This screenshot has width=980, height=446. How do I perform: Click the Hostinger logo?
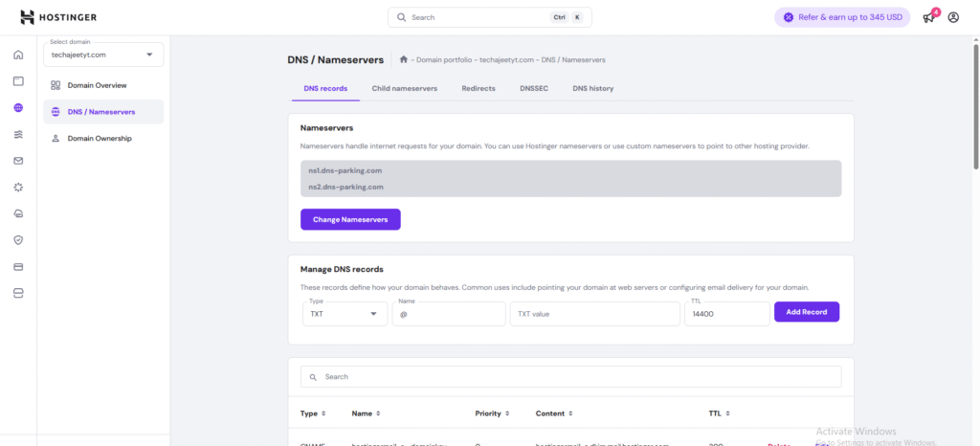[57, 17]
